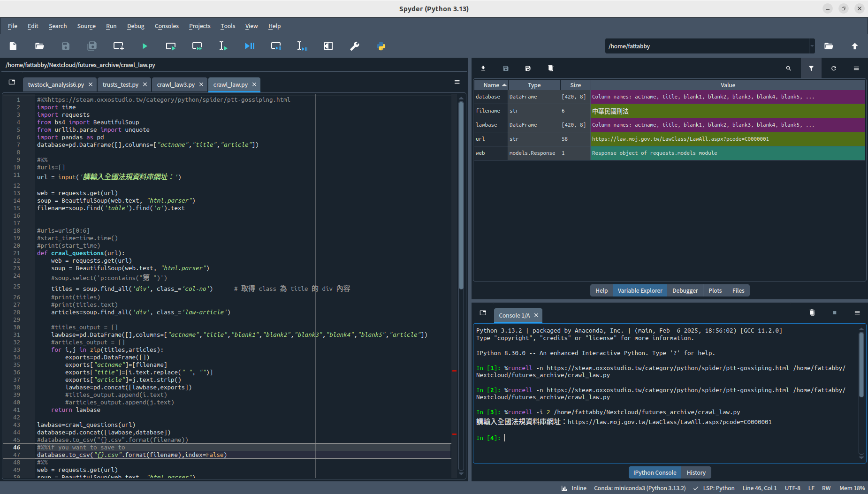Switch to the crawl_law3.py editor tab
868x494 pixels.
175,84
